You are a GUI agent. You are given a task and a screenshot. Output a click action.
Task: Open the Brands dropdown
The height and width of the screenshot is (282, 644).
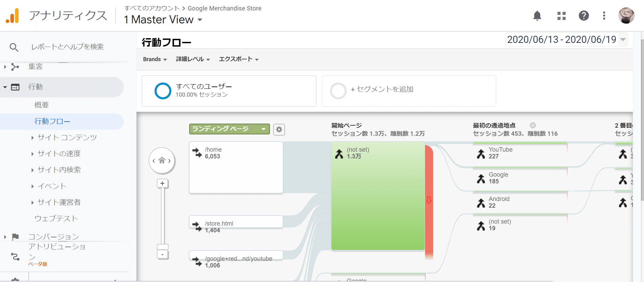tap(155, 59)
